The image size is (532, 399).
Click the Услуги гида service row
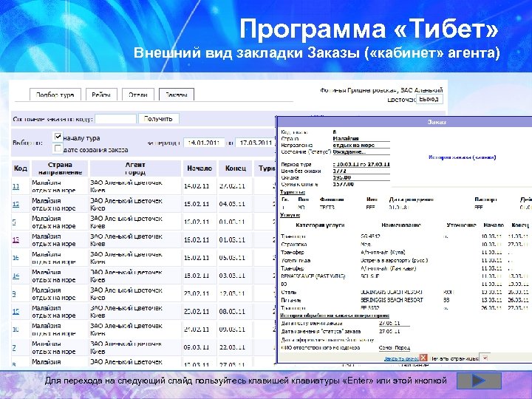coord(404,261)
